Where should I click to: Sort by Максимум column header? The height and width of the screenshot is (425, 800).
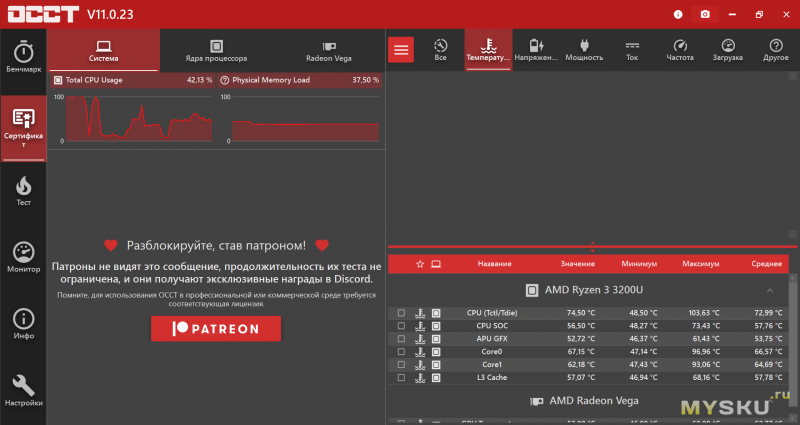point(701,264)
